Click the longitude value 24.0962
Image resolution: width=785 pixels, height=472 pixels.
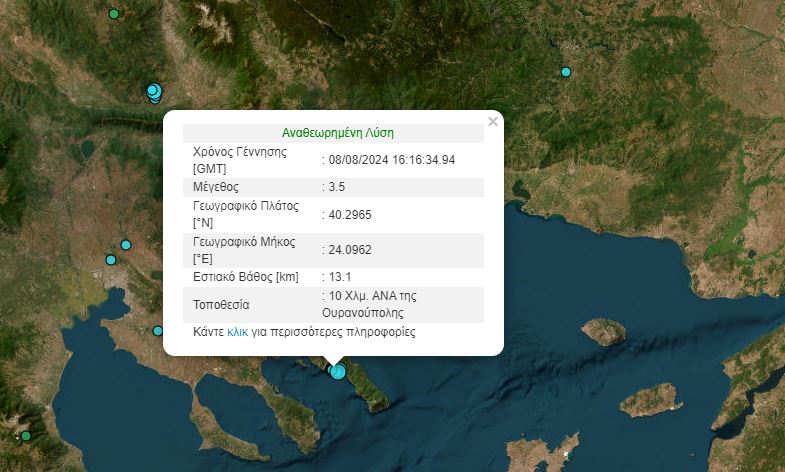tap(350, 250)
